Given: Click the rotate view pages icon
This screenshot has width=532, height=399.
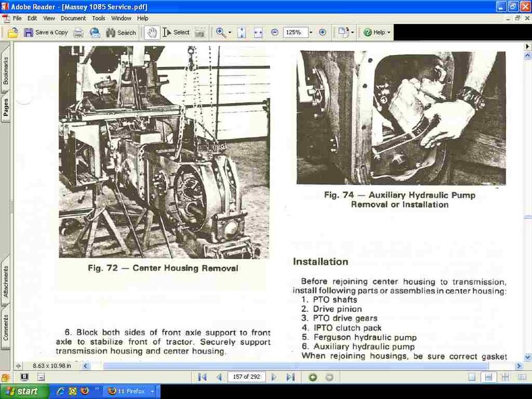Looking at the screenshot, I should tap(343, 32).
